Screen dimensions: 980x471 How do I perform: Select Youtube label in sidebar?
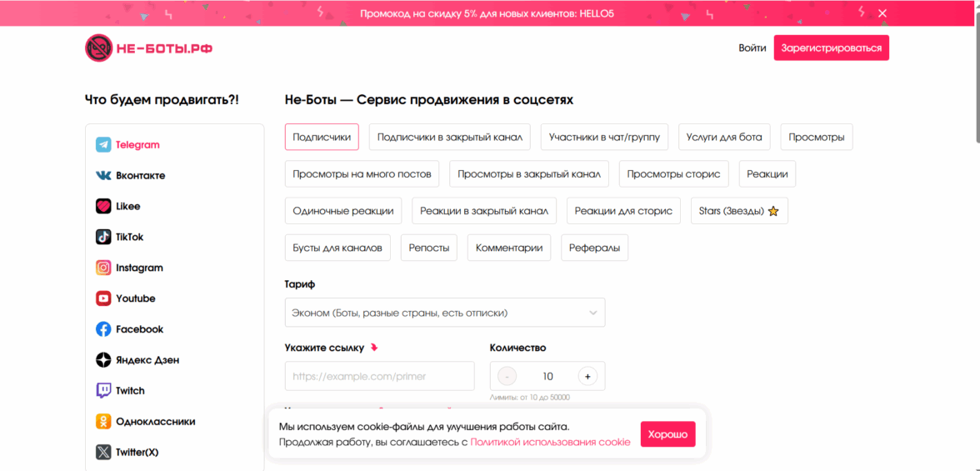[136, 298]
